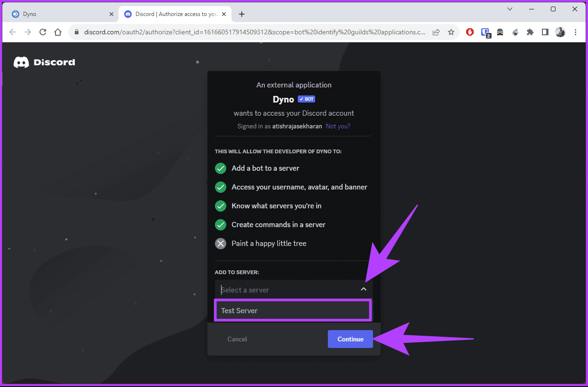
Task: Click the Continue button
Action: [x=350, y=339]
